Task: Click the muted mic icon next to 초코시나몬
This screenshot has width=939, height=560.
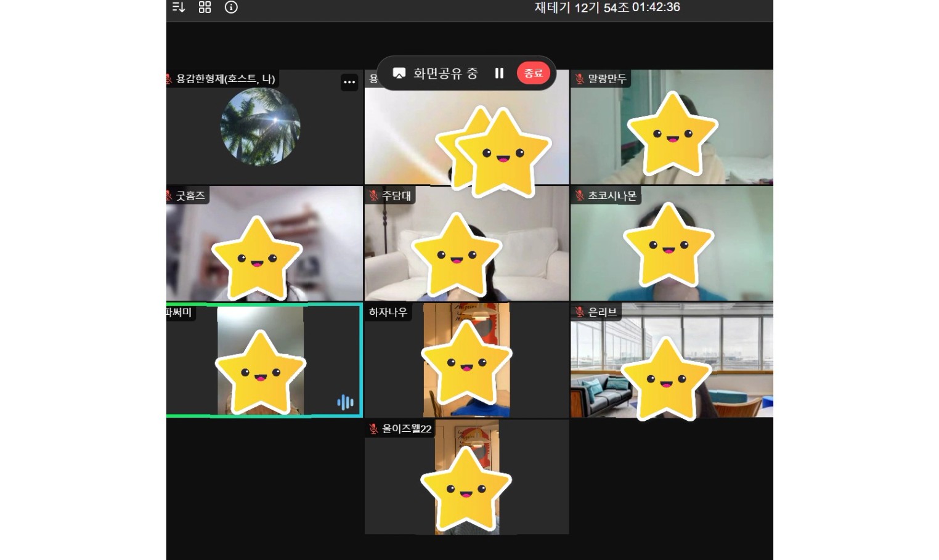Action: [x=579, y=196]
